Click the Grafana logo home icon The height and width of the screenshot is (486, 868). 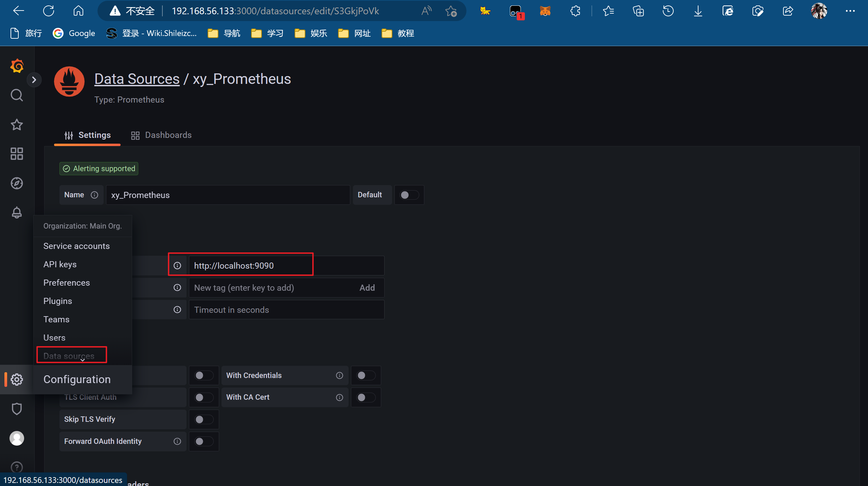pos(17,66)
